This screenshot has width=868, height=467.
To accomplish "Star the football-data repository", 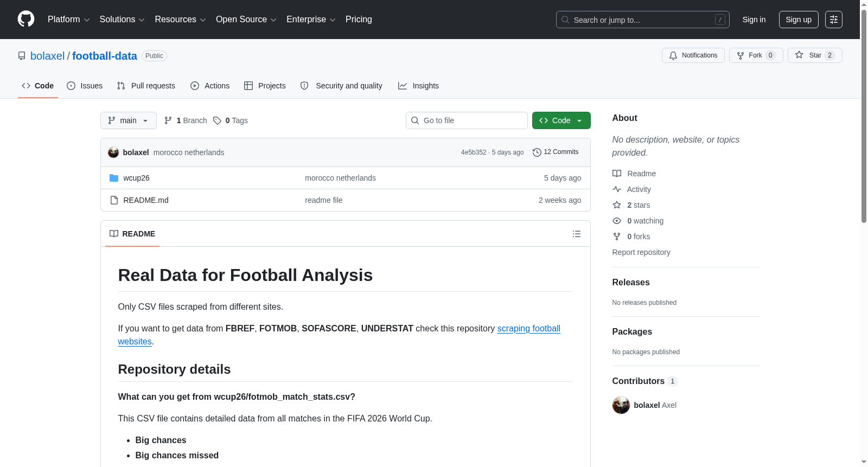I will 814,55.
